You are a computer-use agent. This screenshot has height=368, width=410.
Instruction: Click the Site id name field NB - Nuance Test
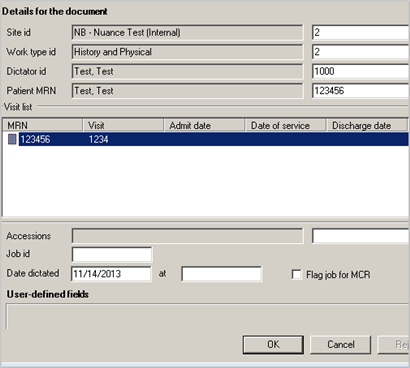coord(187,33)
